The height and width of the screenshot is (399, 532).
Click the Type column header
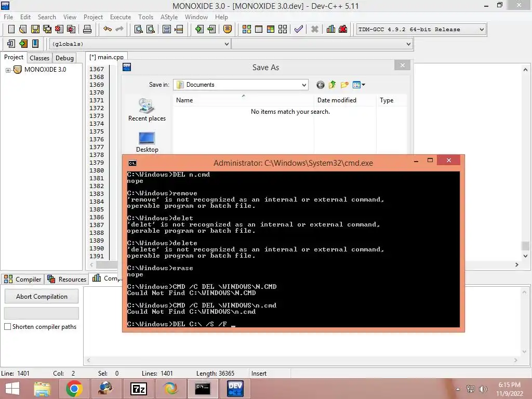(x=391, y=100)
